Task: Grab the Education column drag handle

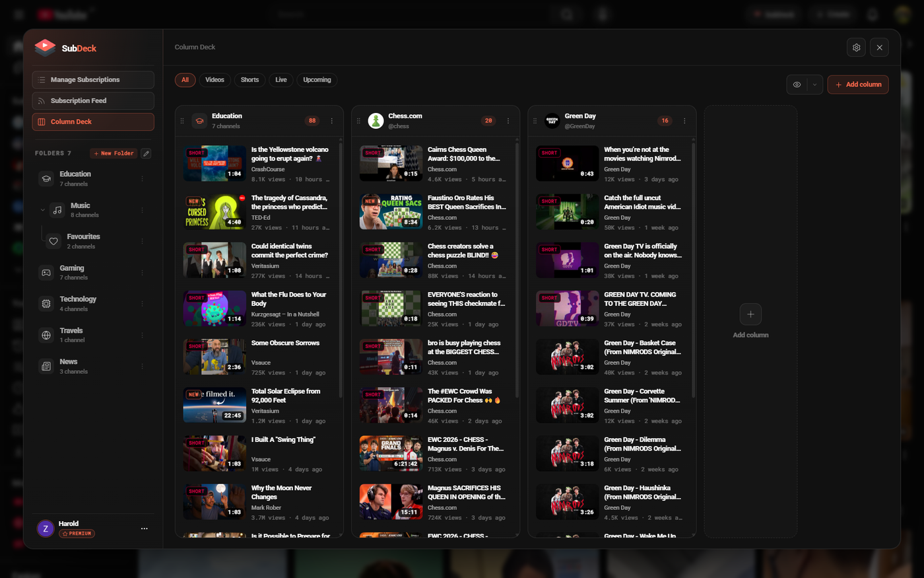Action: (182, 121)
